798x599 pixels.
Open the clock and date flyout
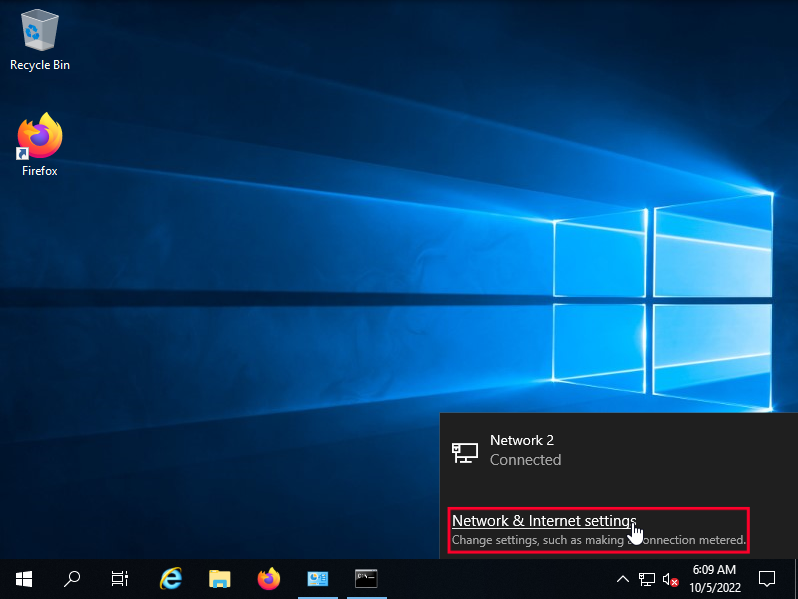[715, 579]
